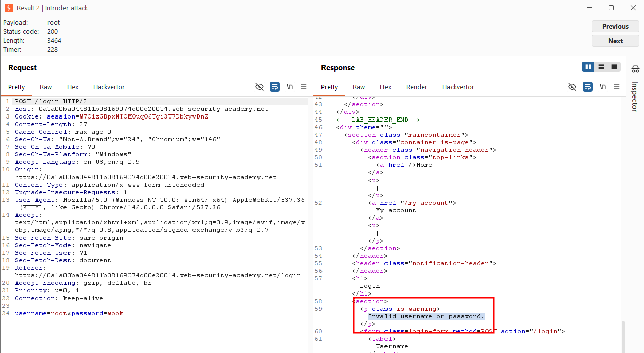Open the Inspector side panel
Image resolution: width=644 pixels, height=353 pixels.
click(635, 90)
